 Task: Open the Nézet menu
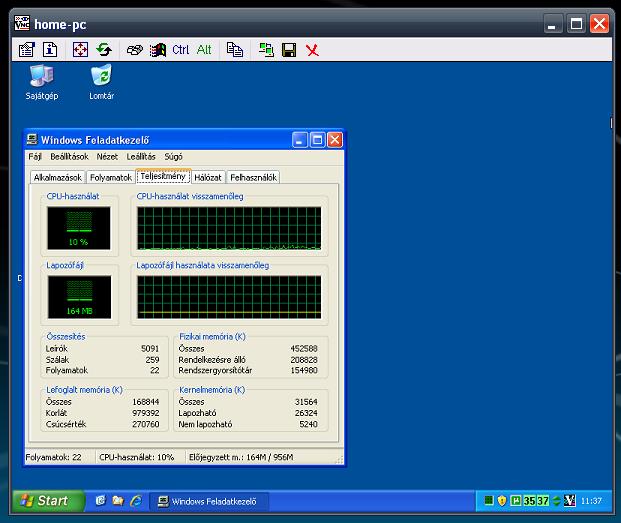[x=107, y=157]
